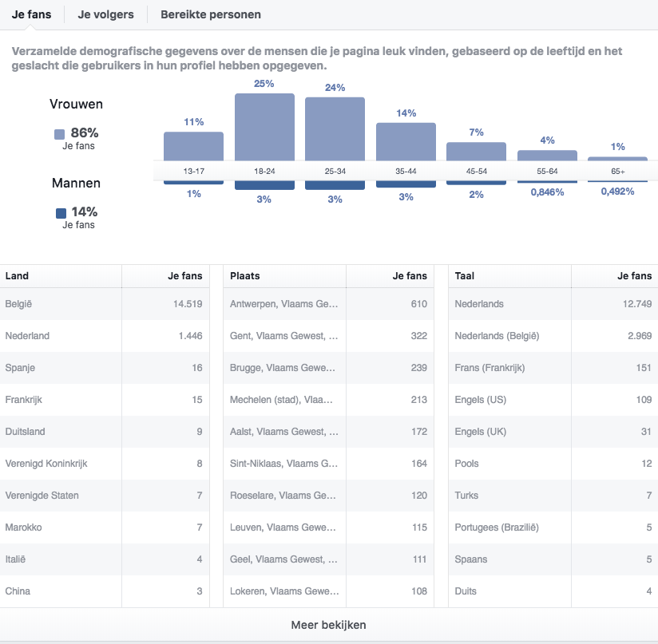
Task: Open the Je volgers tab
Action: [105, 14]
